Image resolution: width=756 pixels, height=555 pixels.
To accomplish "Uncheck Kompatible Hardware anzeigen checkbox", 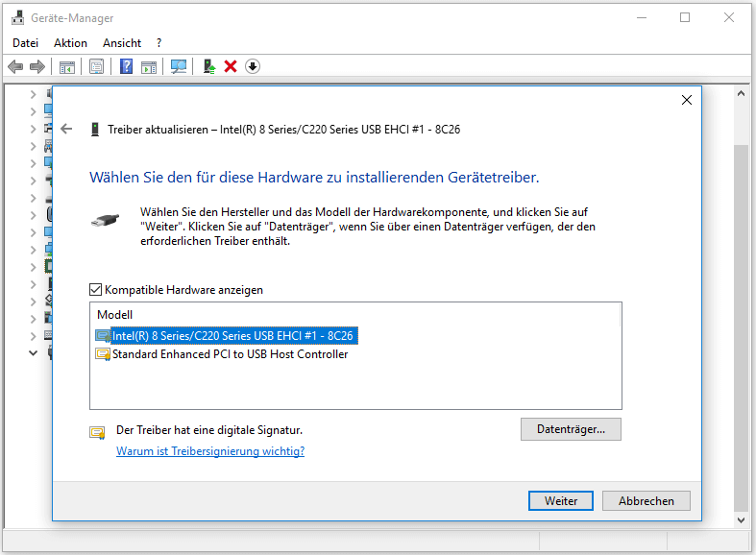I will 95,290.
